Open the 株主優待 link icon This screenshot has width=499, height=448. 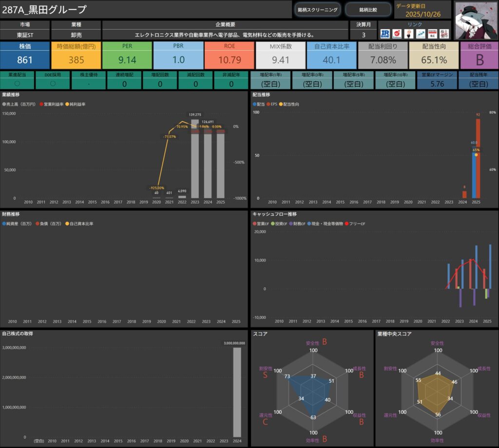click(444, 34)
